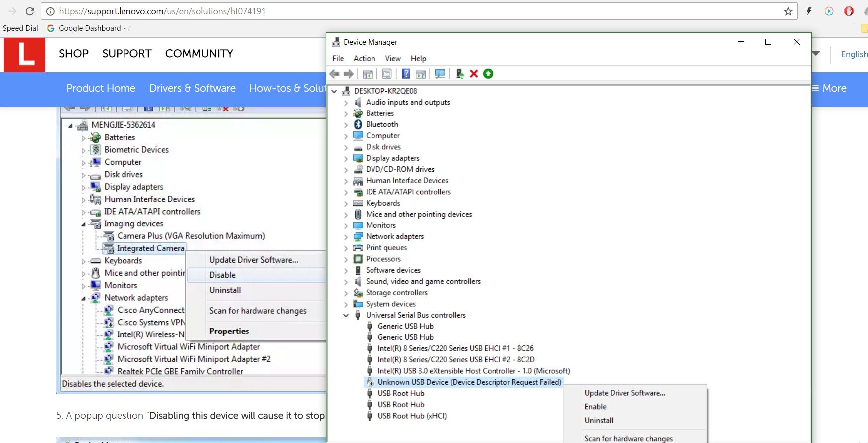Click the Network adapters icon in Device Manager
The image size is (868, 443).
(x=358, y=236)
